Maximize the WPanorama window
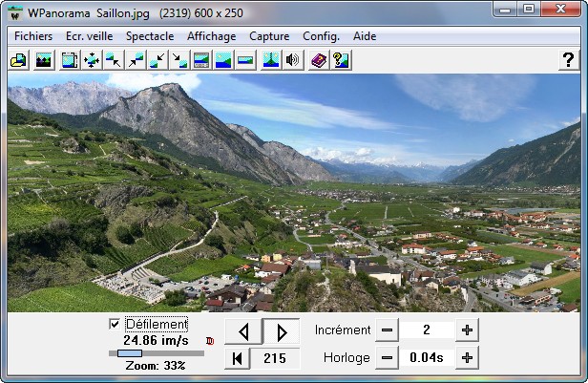 tap(529, 10)
